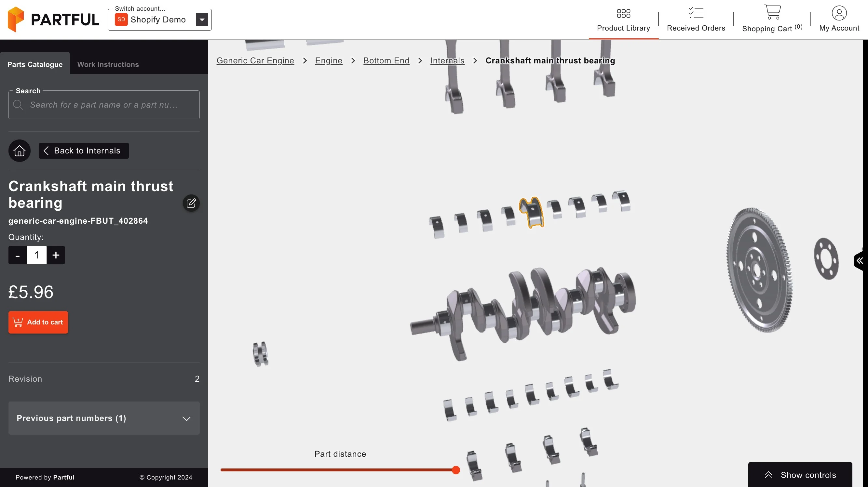
Task: Go to home via house icon
Action: pos(20,151)
